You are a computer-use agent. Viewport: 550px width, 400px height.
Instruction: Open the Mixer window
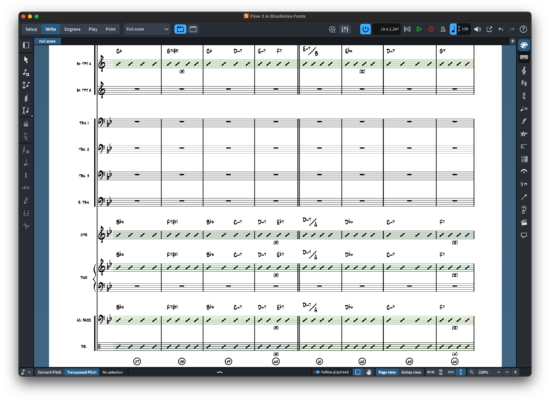point(345,29)
